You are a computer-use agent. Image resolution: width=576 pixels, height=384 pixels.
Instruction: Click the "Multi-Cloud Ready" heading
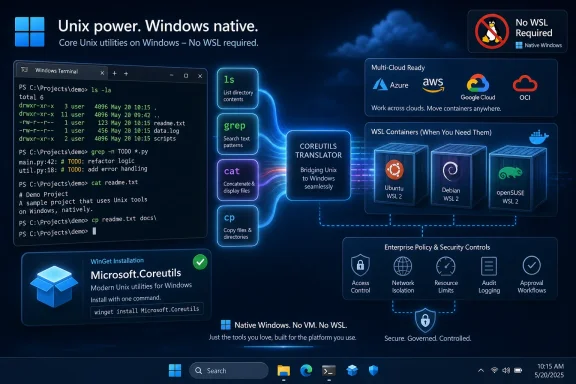[x=398, y=68]
